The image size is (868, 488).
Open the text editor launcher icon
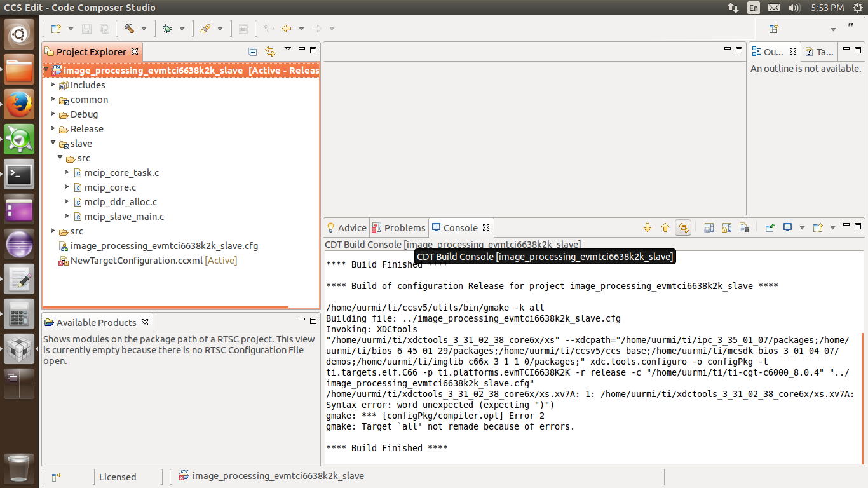point(19,278)
